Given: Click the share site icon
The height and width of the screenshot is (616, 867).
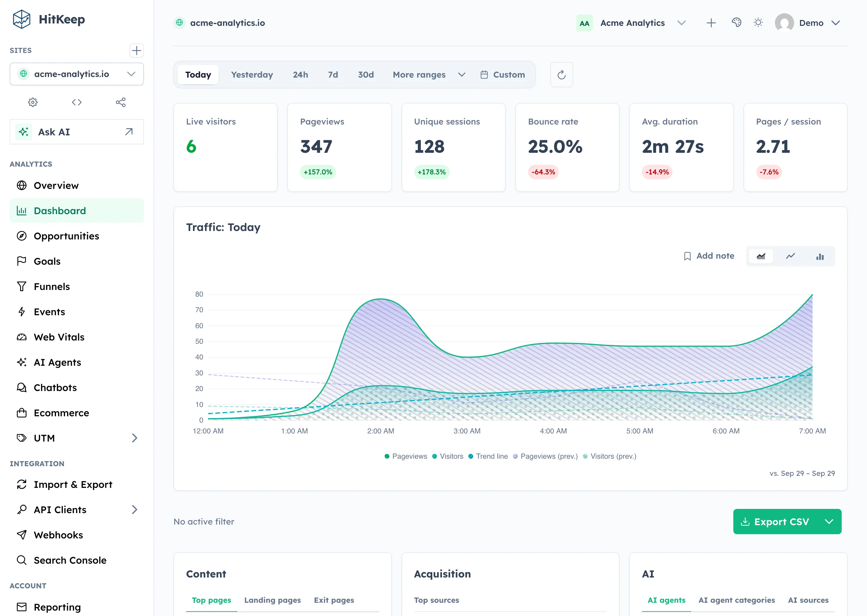Looking at the screenshot, I should click(x=121, y=102).
